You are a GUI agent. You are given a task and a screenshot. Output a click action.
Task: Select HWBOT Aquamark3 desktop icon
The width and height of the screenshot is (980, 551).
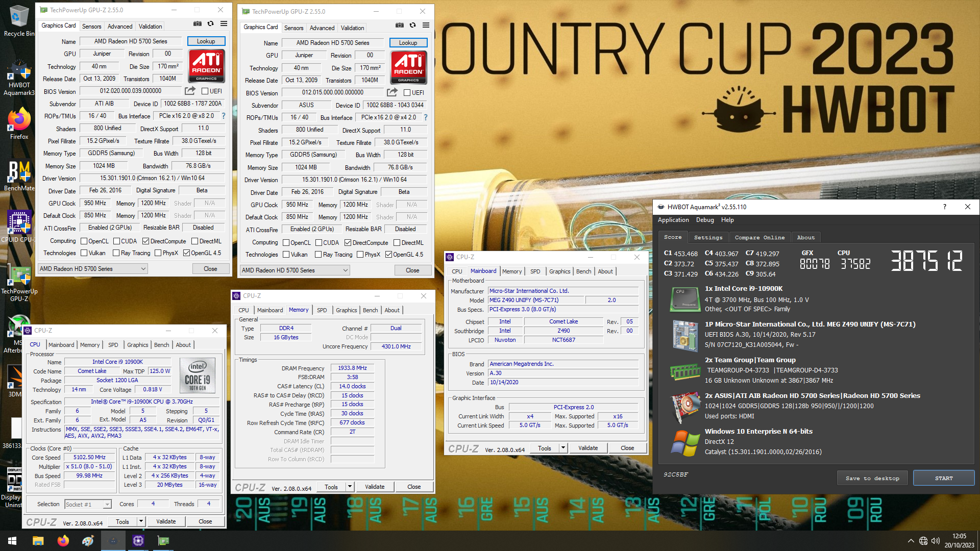pos(19,78)
